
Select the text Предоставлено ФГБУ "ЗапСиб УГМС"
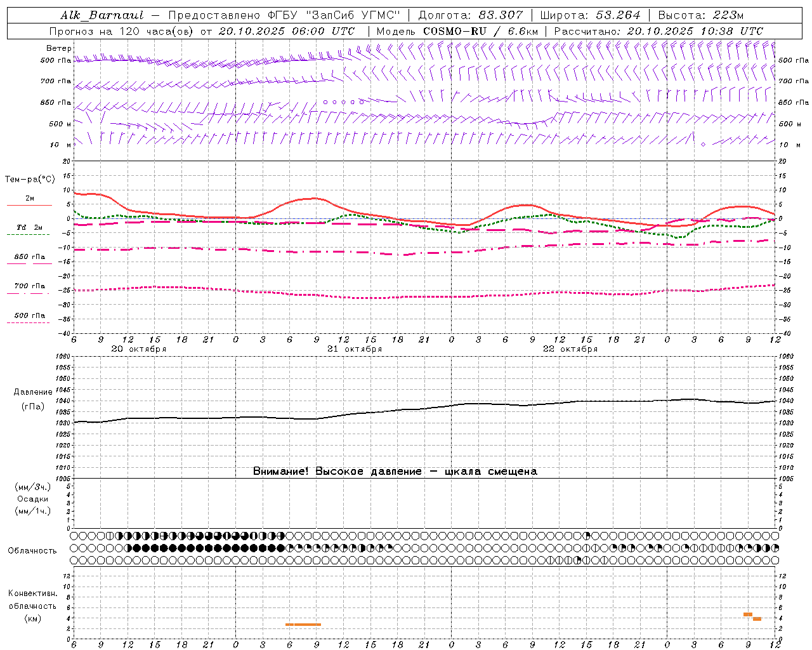[283, 15]
